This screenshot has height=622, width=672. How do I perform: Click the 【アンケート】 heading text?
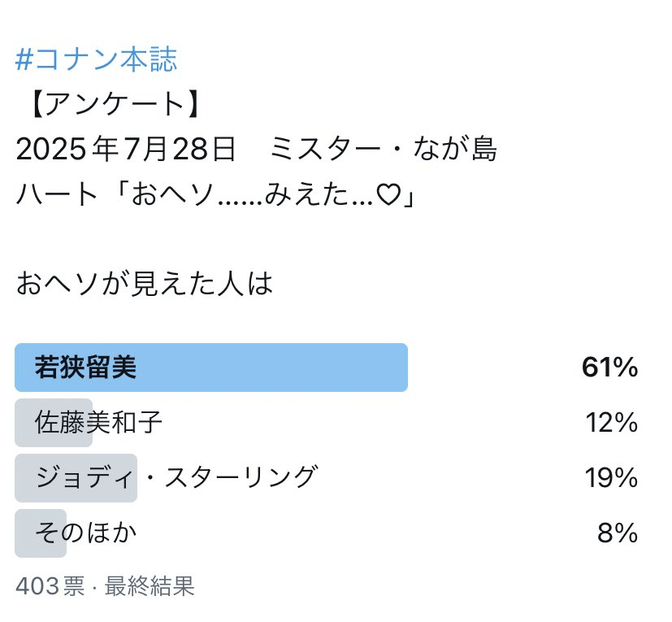(x=115, y=104)
